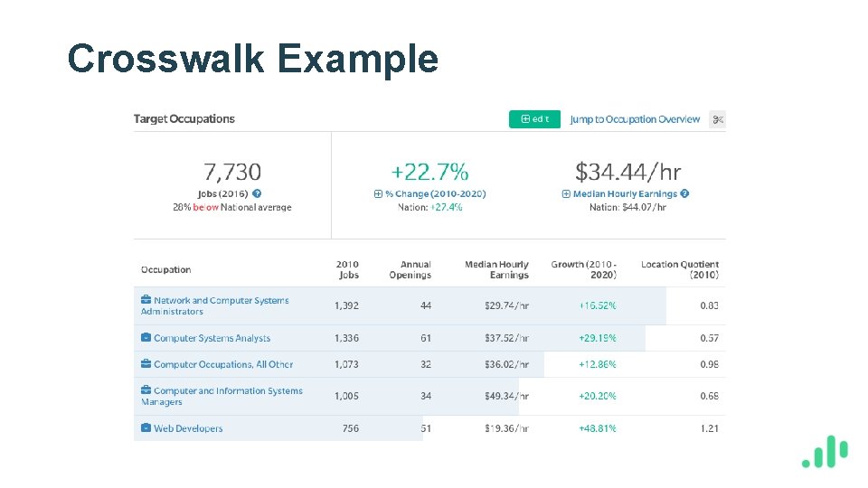
Task: Click the green bar chart logo
Action: point(825,452)
